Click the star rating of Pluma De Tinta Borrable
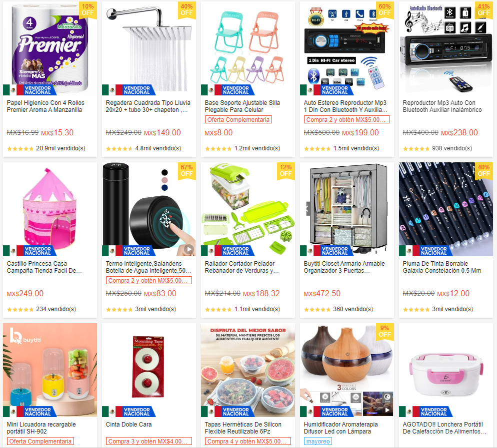The image size is (497, 448). 416,309
